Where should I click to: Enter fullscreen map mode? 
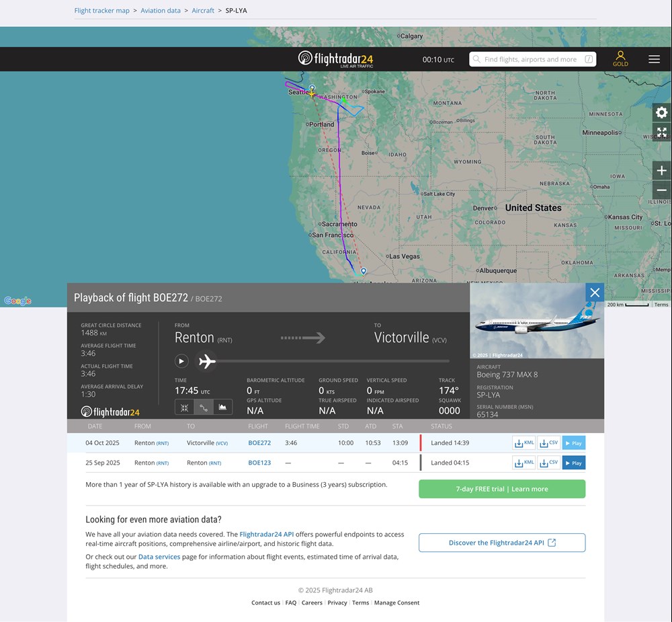tap(662, 132)
